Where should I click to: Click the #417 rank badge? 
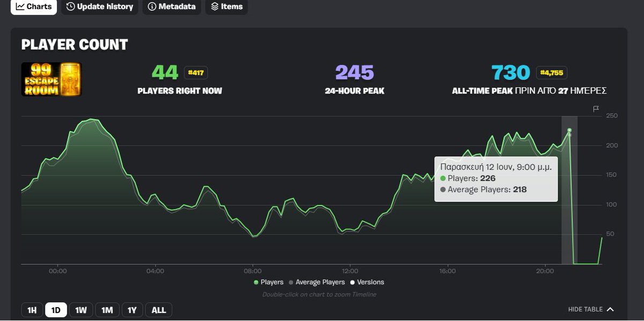pyautogui.click(x=196, y=72)
